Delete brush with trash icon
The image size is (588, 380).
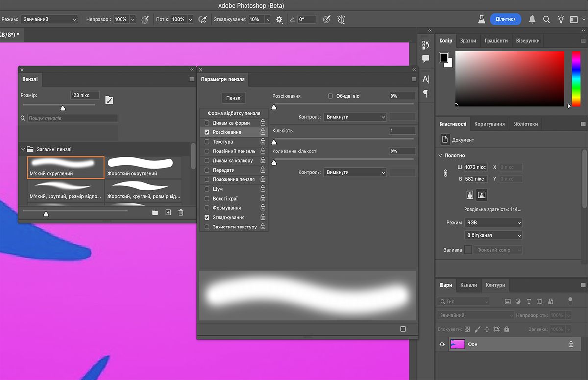[x=181, y=212]
